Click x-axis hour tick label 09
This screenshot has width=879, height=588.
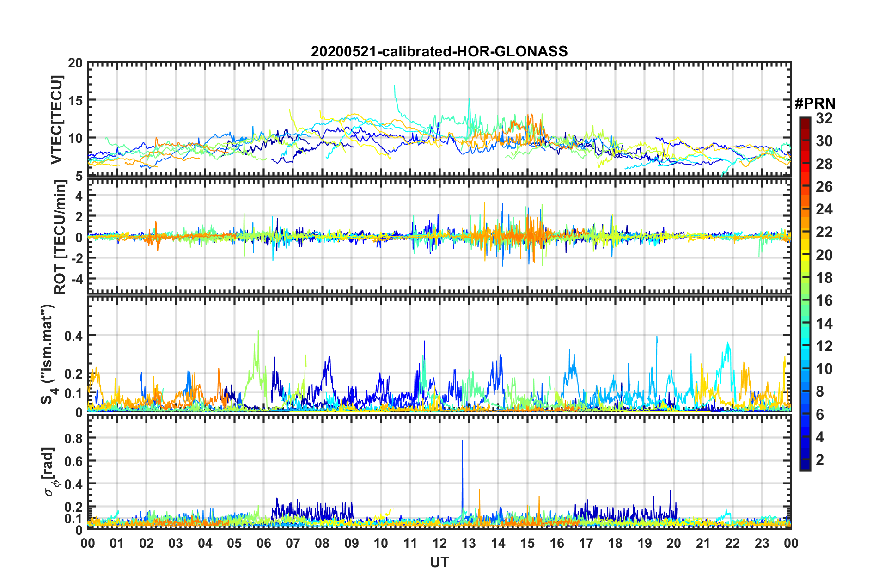(352, 543)
